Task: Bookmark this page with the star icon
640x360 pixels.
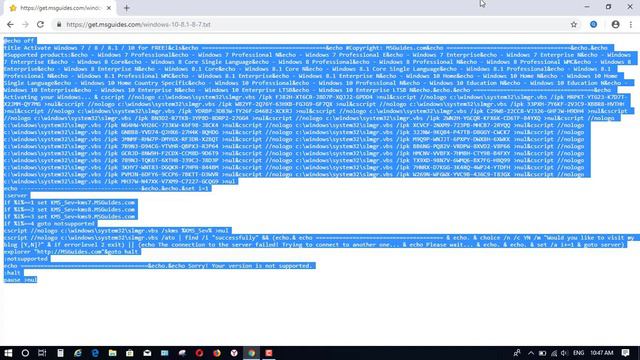Action: [574, 24]
